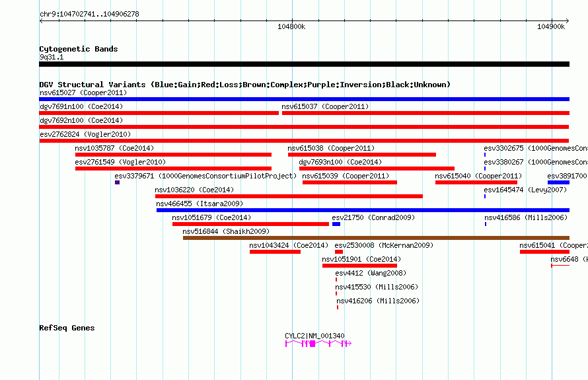Click the nsv415530 (Mills2006) label
Screen dimensions: 588x380
click(x=377, y=287)
